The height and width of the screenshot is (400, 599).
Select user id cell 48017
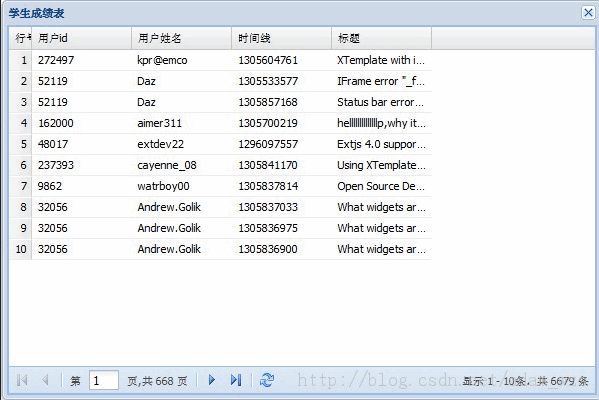[82, 144]
